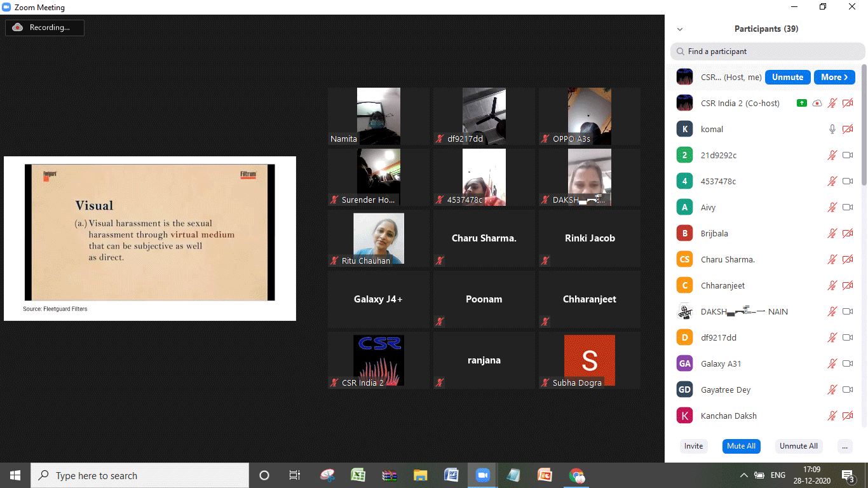Click the disabled video icon for Brijbala
This screenshot has width=868, height=488.
click(848, 233)
